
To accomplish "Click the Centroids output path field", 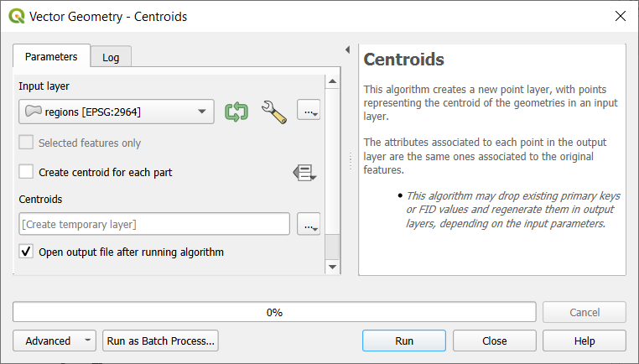I will point(153,224).
